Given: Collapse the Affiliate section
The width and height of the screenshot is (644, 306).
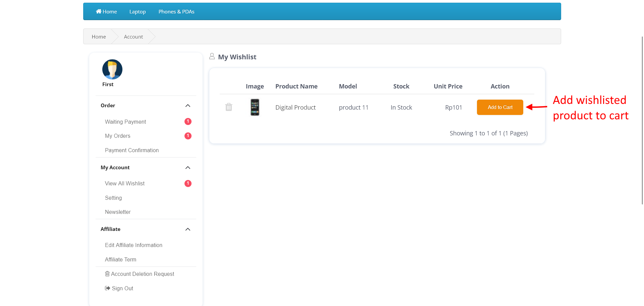Looking at the screenshot, I should [188, 229].
